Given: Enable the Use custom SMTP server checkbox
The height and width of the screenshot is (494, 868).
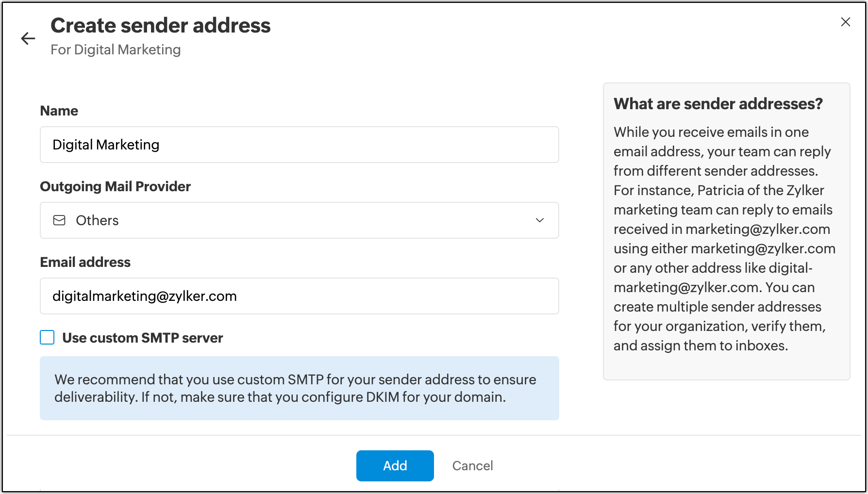Looking at the screenshot, I should tap(47, 337).
